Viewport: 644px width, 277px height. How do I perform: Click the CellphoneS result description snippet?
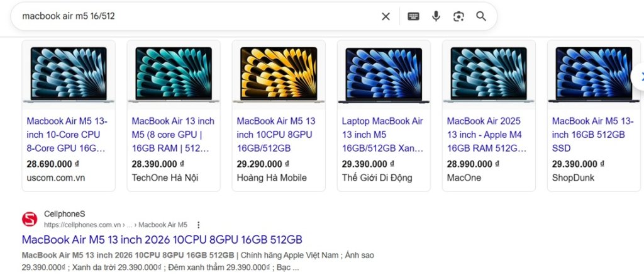tap(198, 261)
